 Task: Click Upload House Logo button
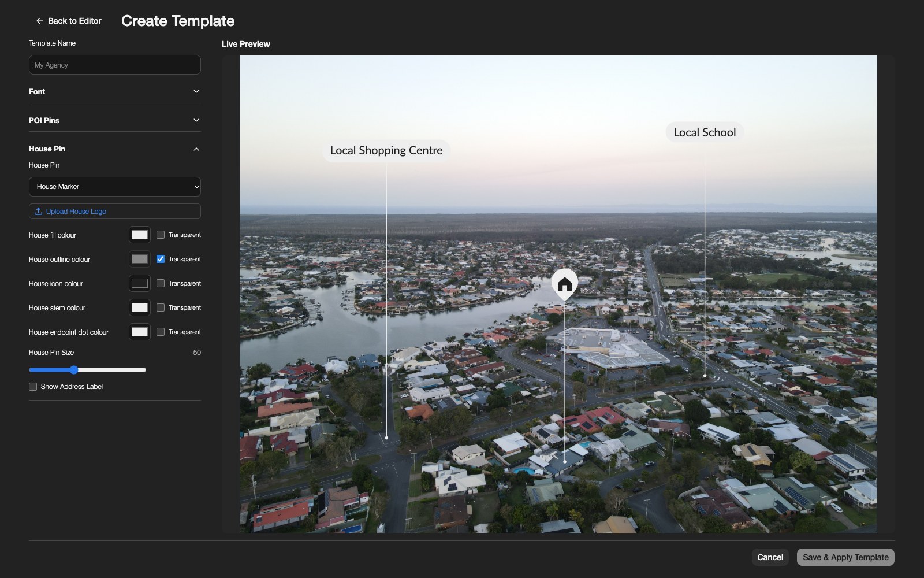click(x=115, y=212)
